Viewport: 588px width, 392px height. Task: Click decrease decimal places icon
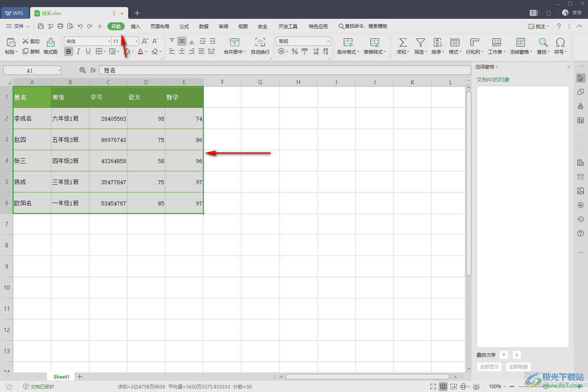tap(325, 51)
